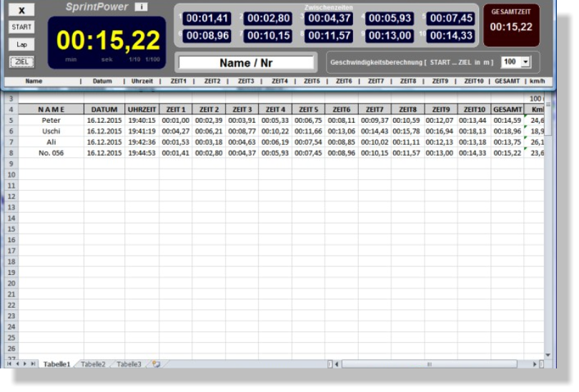Open the distance dropdown showing 100
The image size is (579, 392).
coord(527,63)
